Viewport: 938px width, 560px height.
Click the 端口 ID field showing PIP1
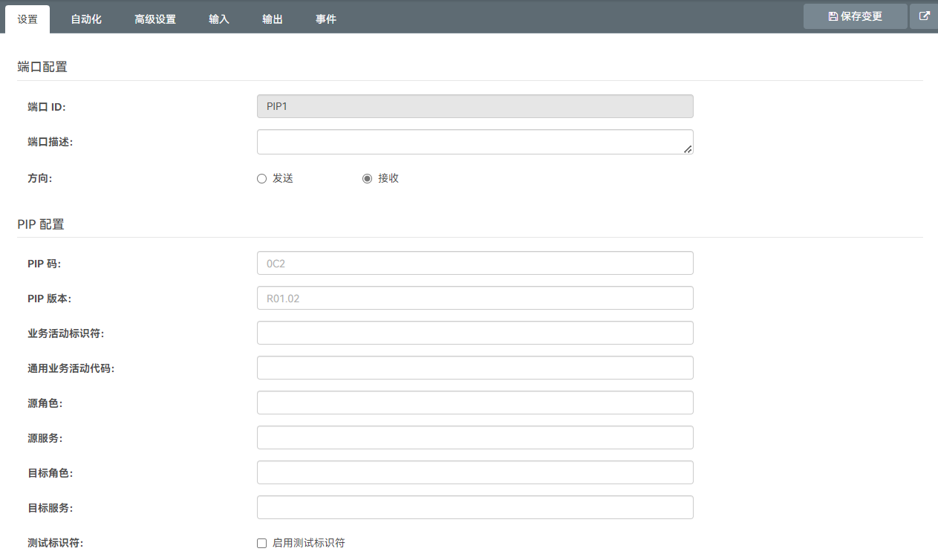[475, 106]
